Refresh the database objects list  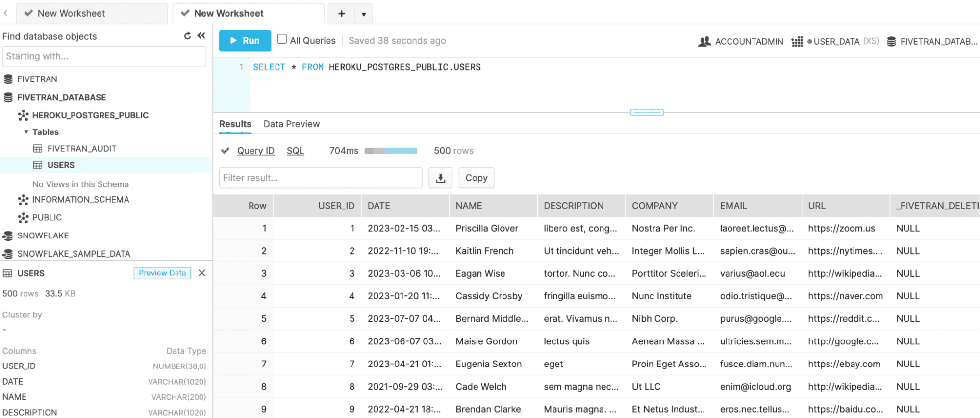pyautogui.click(x=187, y=36)
